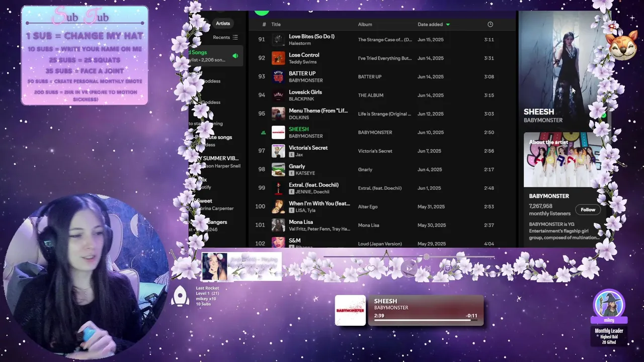Click the Monthly Leader label under mikey
The width and height of the screenshot is (644, 362).
tap(609, 331)
